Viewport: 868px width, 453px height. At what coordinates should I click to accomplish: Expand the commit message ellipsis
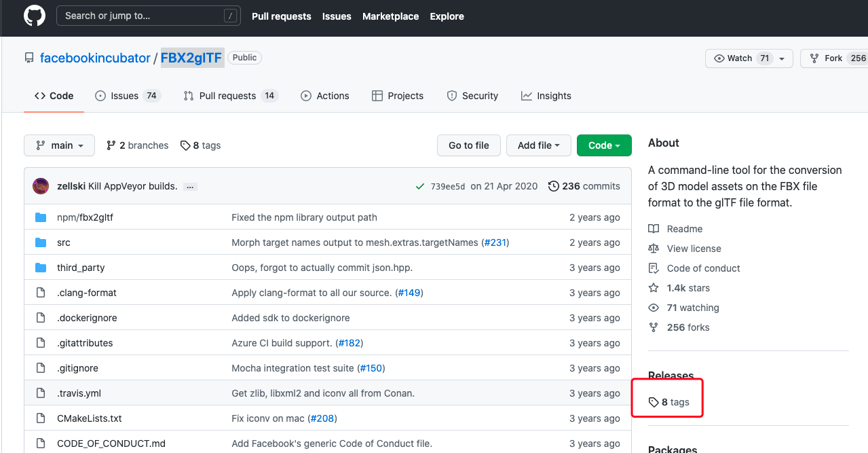[190, 187]
